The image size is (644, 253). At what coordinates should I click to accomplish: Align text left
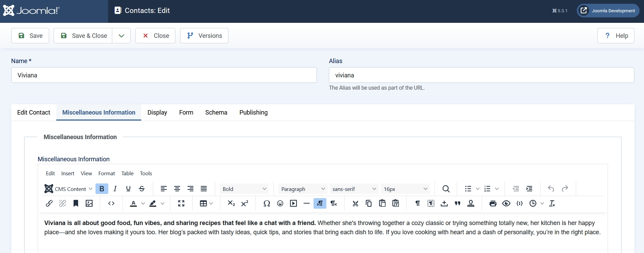tap(164, 189)
